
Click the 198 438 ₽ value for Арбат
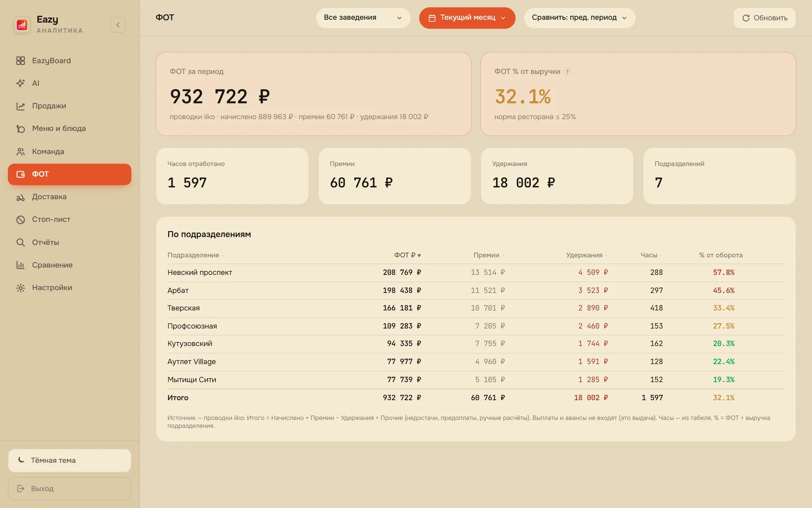click(402, 290)
